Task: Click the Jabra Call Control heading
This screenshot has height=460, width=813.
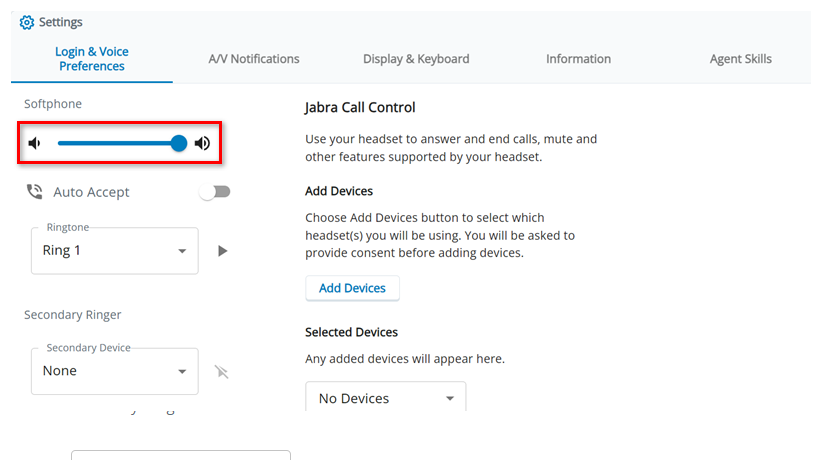Action: pos(360,107)
